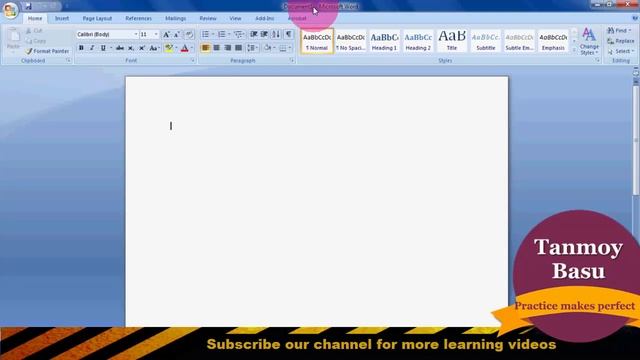Click the Find binoculars command

coord(619,31)
